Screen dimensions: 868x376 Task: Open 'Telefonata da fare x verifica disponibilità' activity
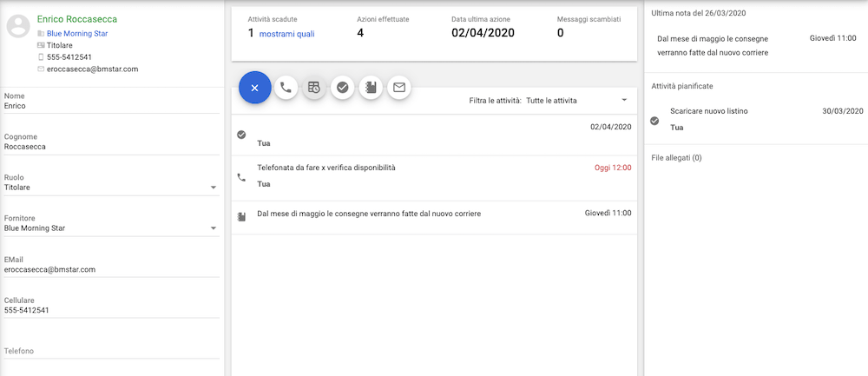326,168
